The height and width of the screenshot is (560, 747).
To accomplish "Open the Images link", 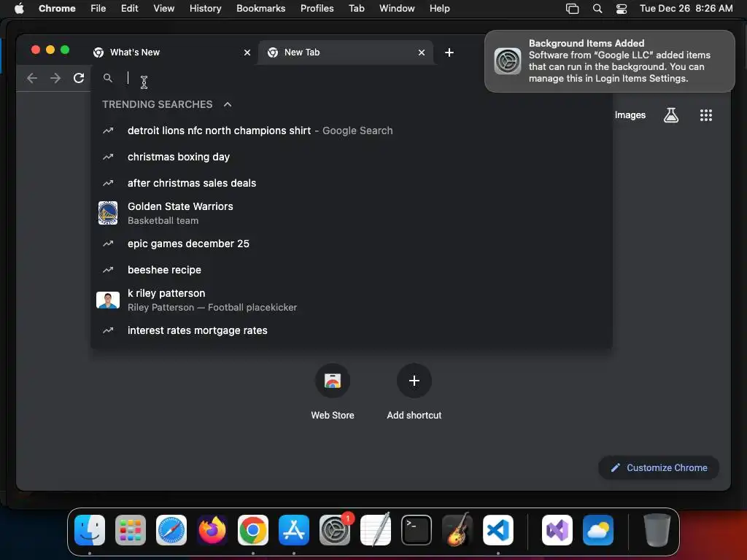I will click(x=630, y=115).
